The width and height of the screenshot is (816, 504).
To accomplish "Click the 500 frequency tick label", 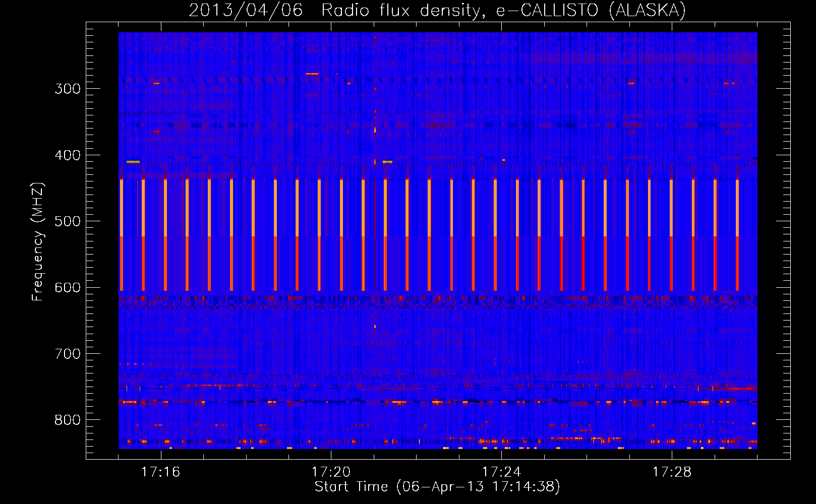I will pos(68,221).
